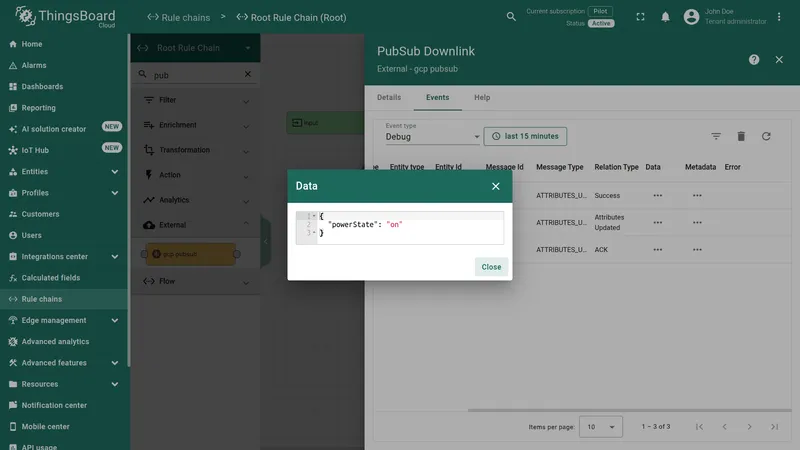Close the Data dialog with X icon
The width and height of the screenshot is (800, 450).
click(x=495, y=186)
